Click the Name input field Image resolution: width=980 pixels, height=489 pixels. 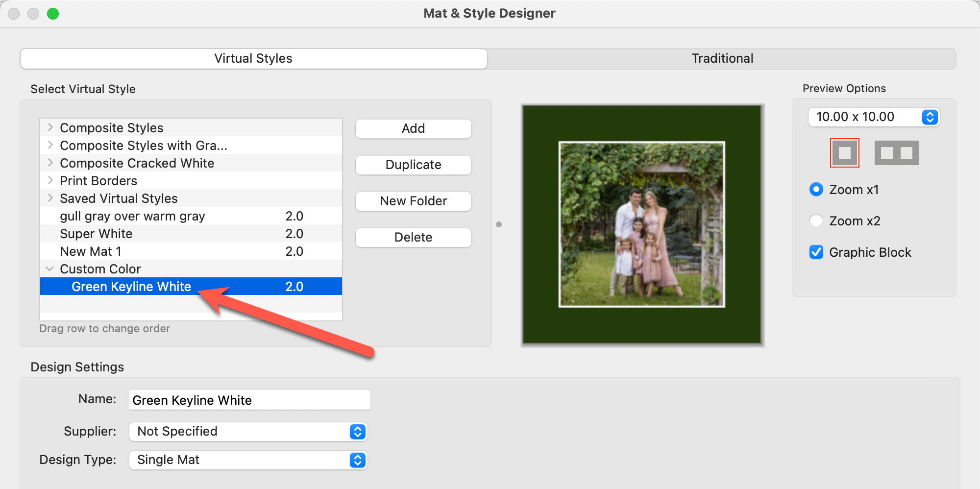coord(249,400)
